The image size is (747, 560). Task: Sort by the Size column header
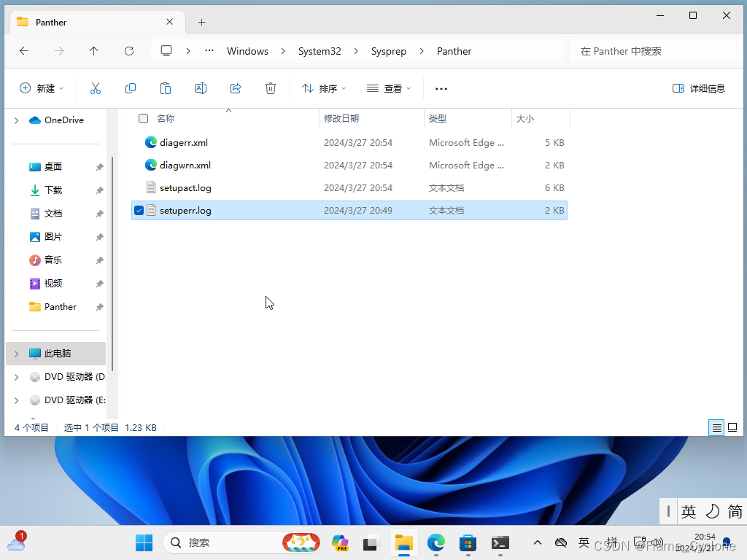pos(525,119)
